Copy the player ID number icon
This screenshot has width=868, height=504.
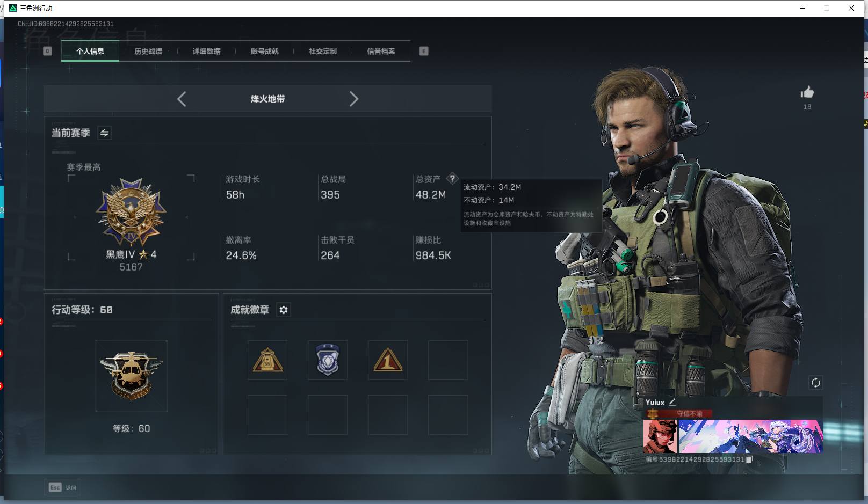750,459
